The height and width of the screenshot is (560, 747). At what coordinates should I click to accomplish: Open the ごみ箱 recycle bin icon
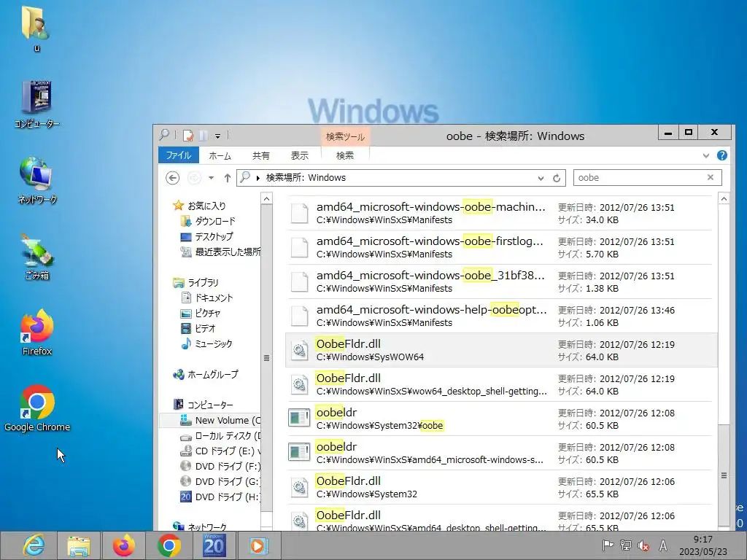point(37,256)
